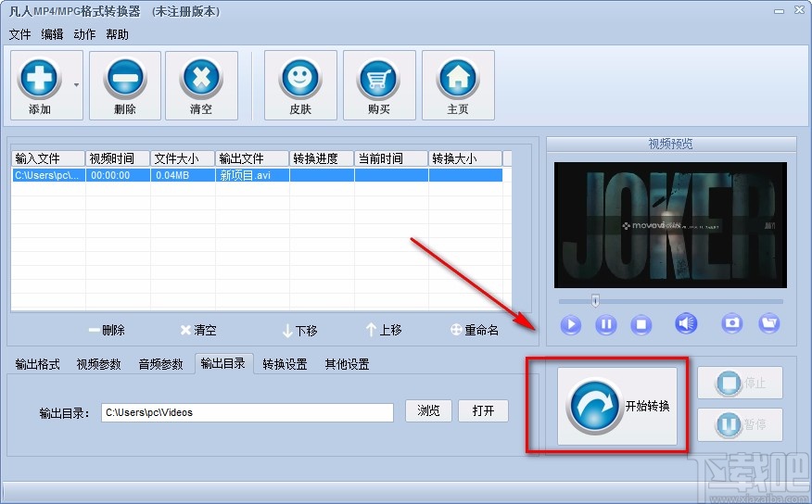The image size is (812, 504).
Task: Click the 输出文件 column header
Action: click(252, 158)
